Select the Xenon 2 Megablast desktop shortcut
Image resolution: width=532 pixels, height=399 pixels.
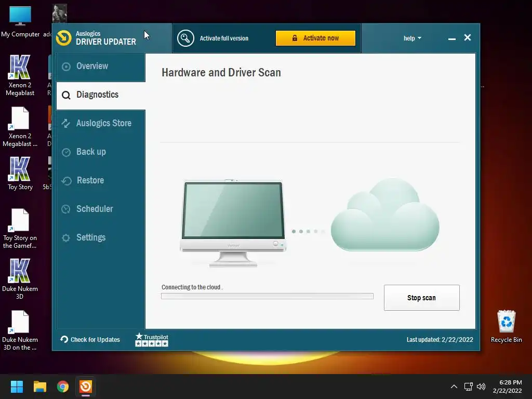[x=20, y=75]
